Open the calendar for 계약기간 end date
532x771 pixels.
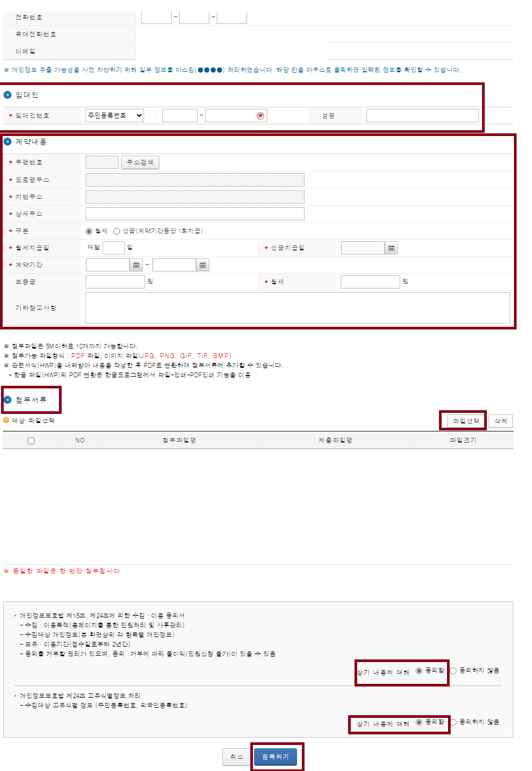(x=202, y=265)
